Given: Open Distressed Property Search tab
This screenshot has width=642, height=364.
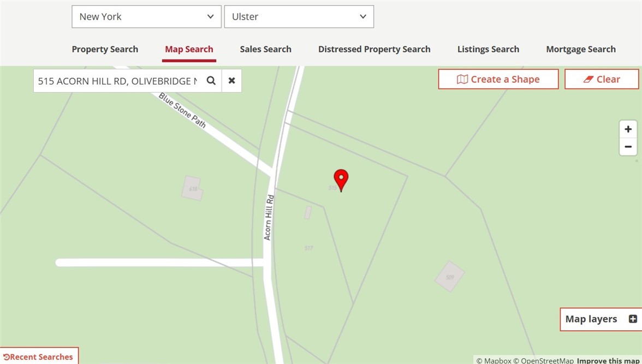Looking at the screenshot, I should click(x=374, y=49).
